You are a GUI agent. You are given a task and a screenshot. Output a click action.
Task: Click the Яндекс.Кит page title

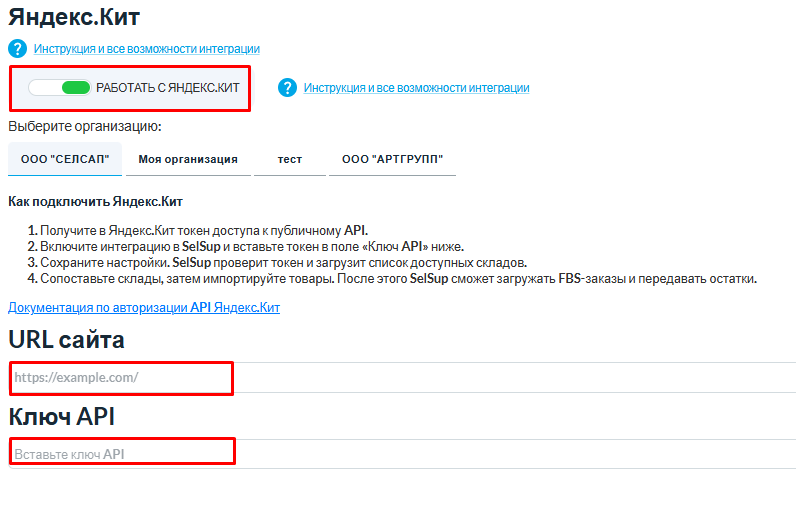(x=74, y=17)
